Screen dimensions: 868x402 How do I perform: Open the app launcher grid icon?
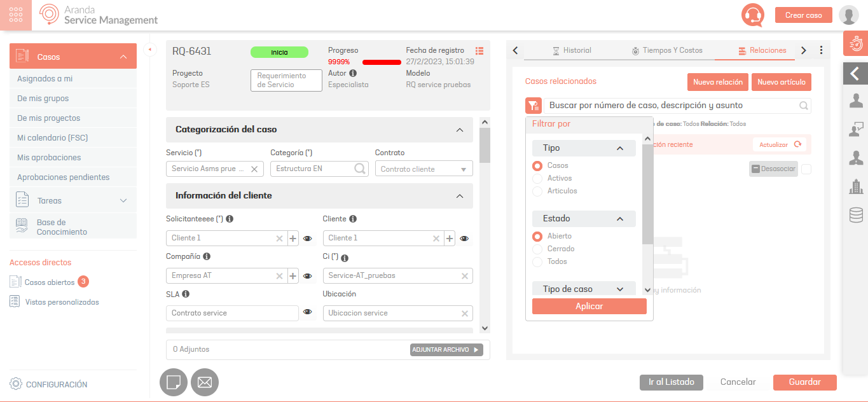16,15
